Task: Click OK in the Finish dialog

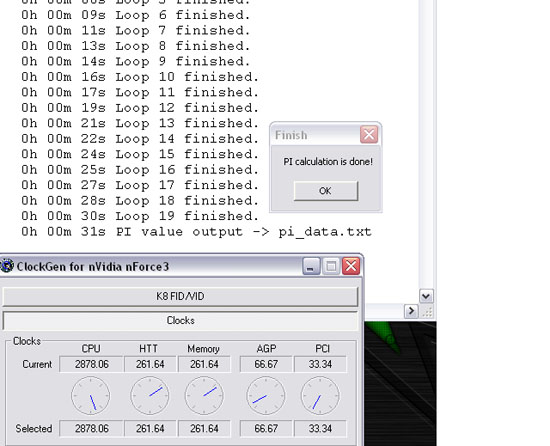Action: coord(326,191)
